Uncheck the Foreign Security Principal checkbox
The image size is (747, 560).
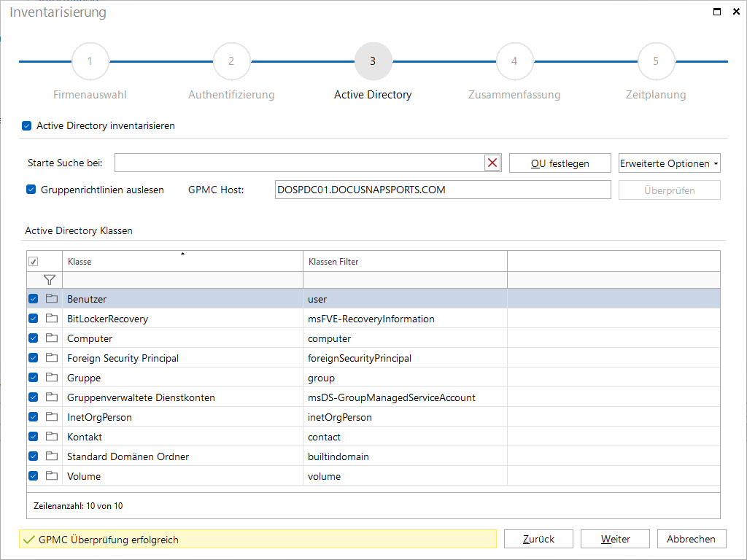click(x=33, y=357)
